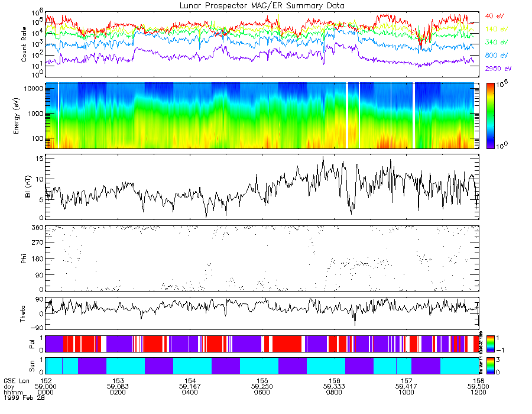This screenshot has height=414, width=532.
Task: Click the 'hhmm' row label
Action: point(13,392)
